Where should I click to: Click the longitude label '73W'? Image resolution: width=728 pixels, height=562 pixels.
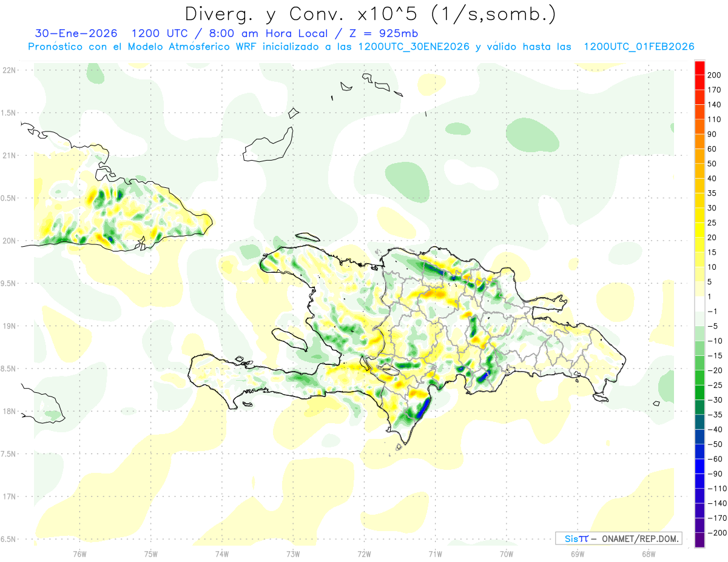click(x=293, y=553)
